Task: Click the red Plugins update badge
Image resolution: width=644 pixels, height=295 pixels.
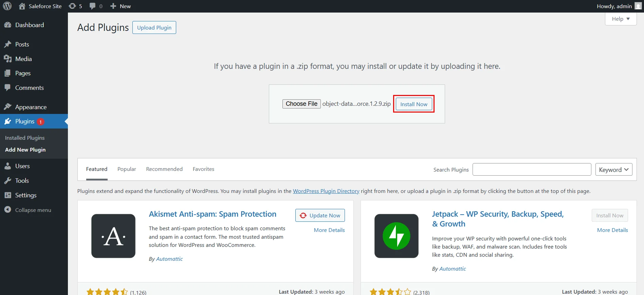Action: [40, 122]
